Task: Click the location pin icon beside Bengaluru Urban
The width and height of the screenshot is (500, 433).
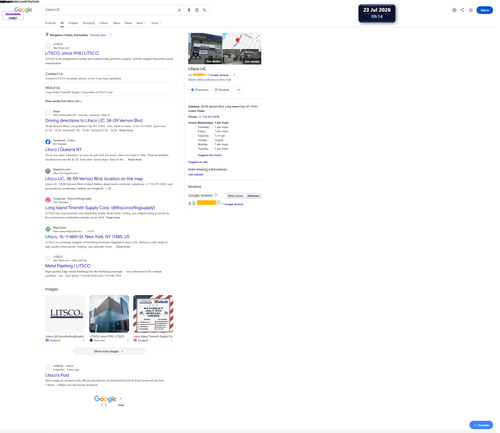Action: coord(47,35)
